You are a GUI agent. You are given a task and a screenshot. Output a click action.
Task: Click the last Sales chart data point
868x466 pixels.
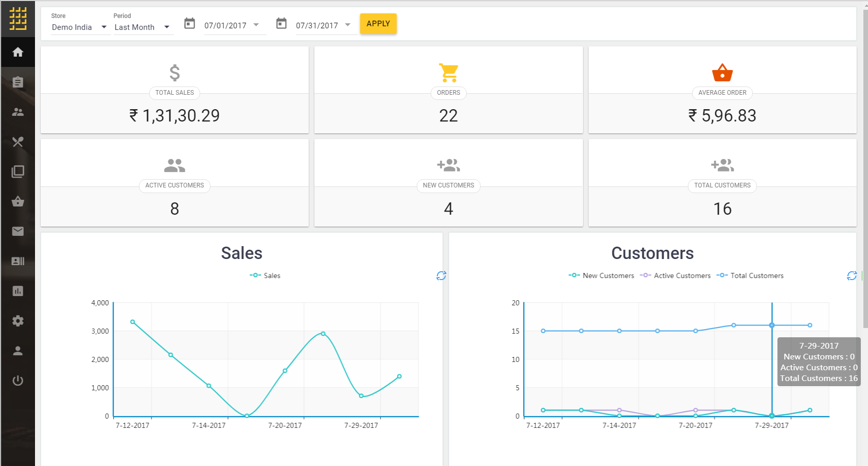399,376
